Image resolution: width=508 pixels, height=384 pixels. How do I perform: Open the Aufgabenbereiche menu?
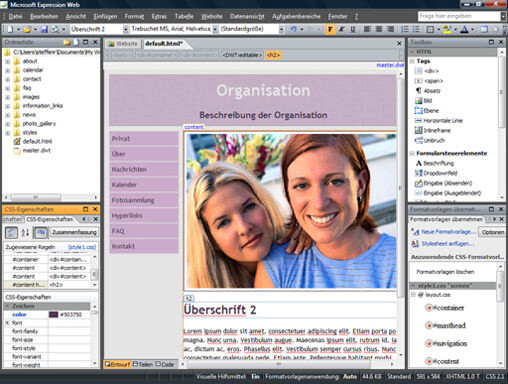pos(296,16)
